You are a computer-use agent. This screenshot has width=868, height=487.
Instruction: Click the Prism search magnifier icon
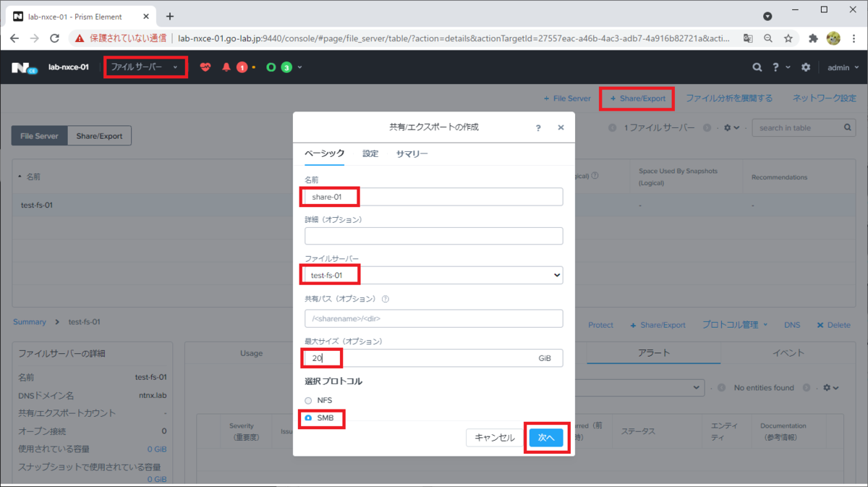(x=757, y=67)
